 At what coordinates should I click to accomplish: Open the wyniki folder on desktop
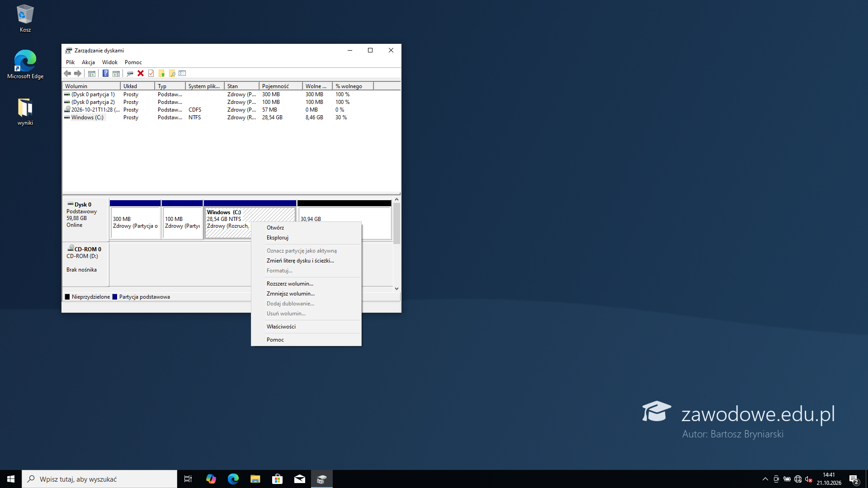(x=25, y=112)
